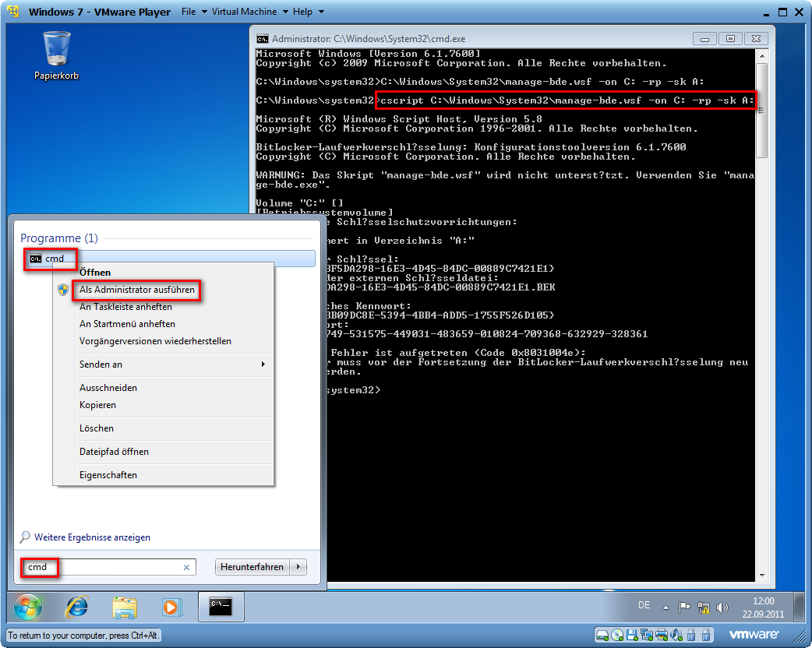Viewport: 812px width, 648px height.
Task: Minimize the cmd.exe window
Action: (704, 39)
